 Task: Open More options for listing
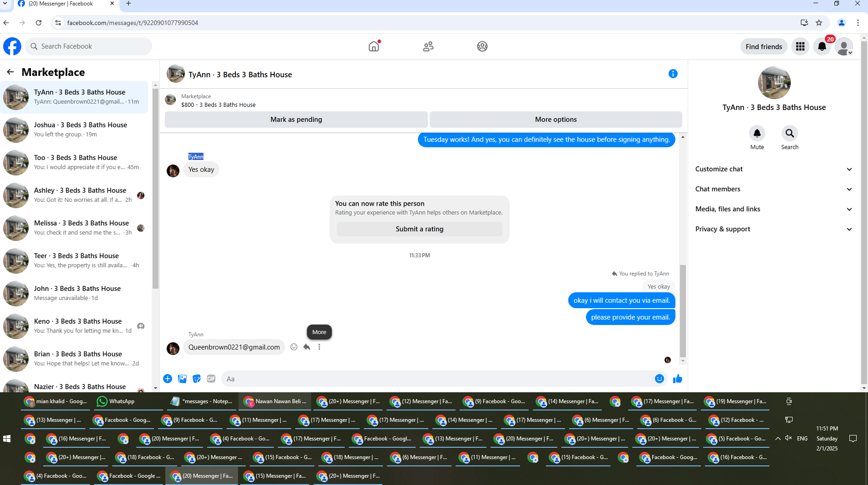[556, 120]
